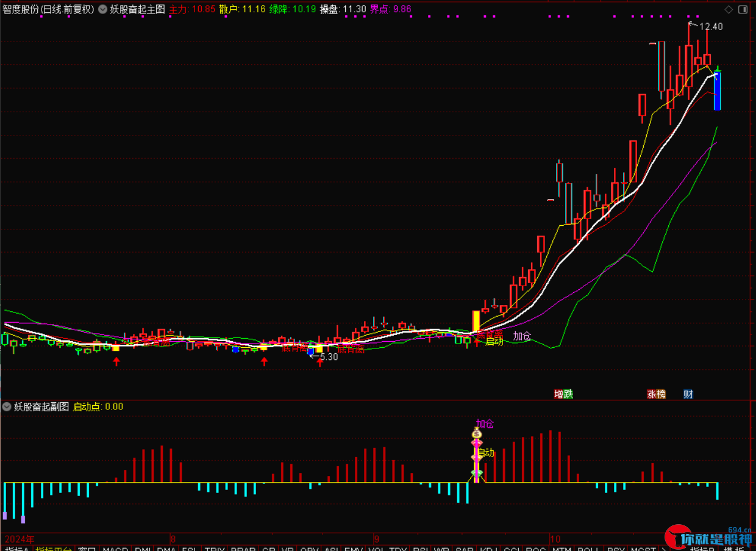Select the ASI indicator tab

[332, 549]
